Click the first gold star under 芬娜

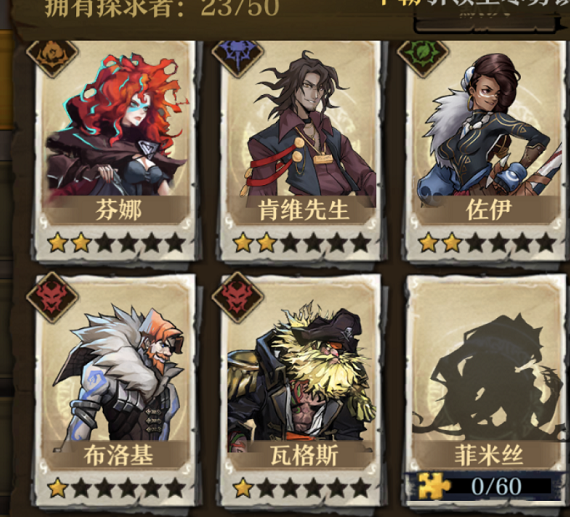57,243
